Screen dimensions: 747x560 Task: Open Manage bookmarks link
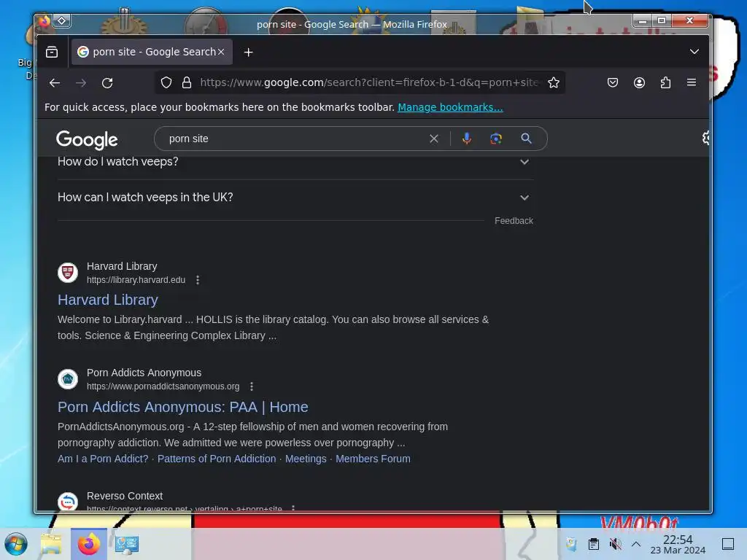tap(450, 108)
